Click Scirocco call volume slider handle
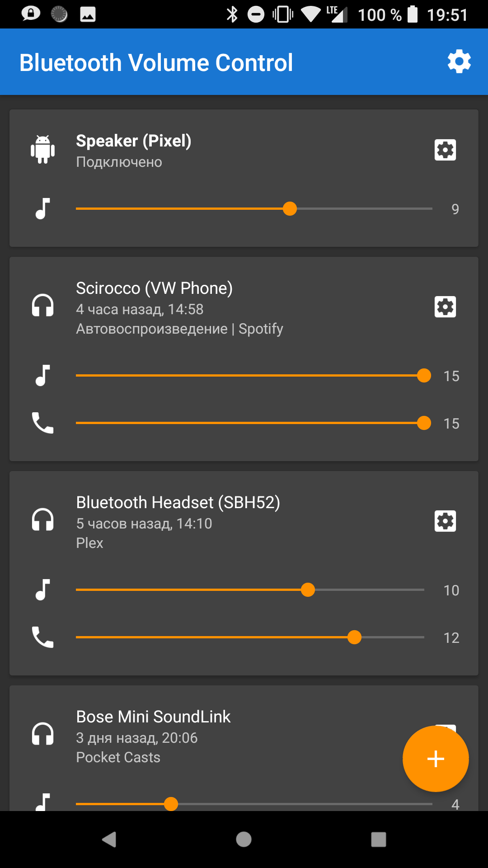 [x=424, y=423]
